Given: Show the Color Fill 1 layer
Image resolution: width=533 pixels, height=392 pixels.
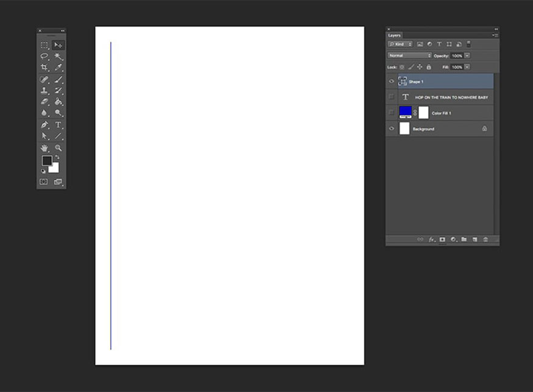Looking at the screenshot, I should [x=391, y=113].
